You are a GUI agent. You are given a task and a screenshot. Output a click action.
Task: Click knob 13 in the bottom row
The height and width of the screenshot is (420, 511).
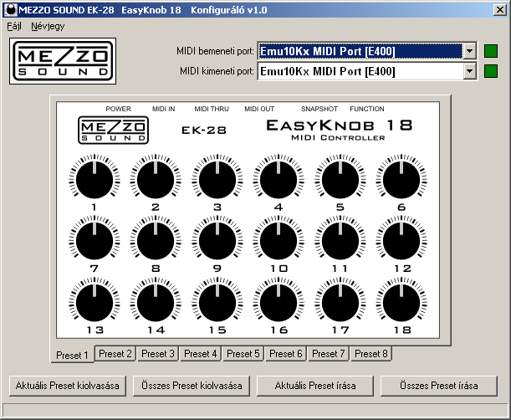coord(95,303)
